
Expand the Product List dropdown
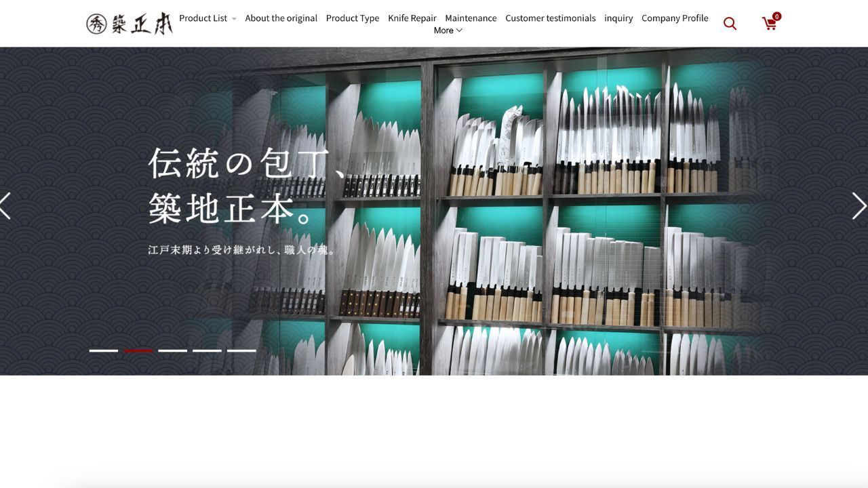click(x=208, y=18)
